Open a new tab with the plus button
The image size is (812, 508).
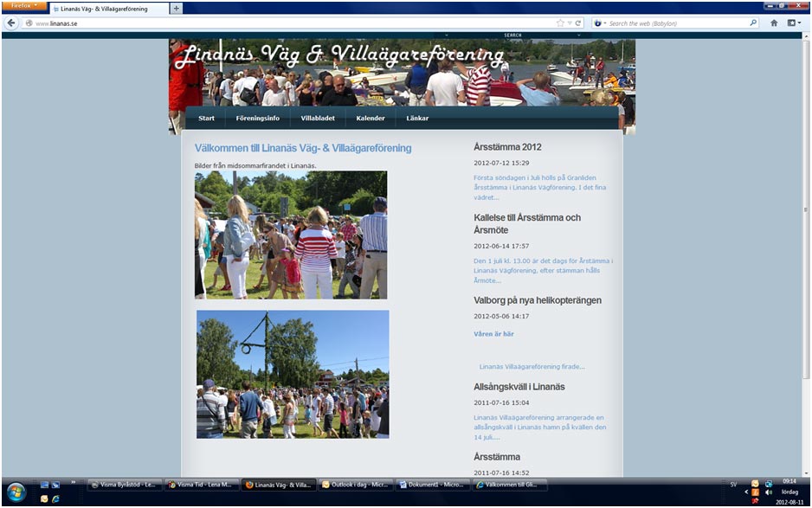(177, 9)
